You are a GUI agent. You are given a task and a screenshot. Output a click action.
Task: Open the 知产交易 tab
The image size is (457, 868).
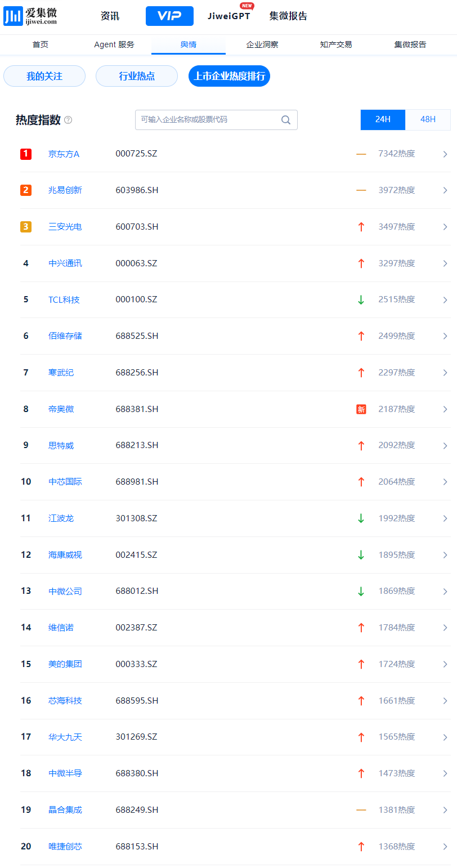pos(336,44)
